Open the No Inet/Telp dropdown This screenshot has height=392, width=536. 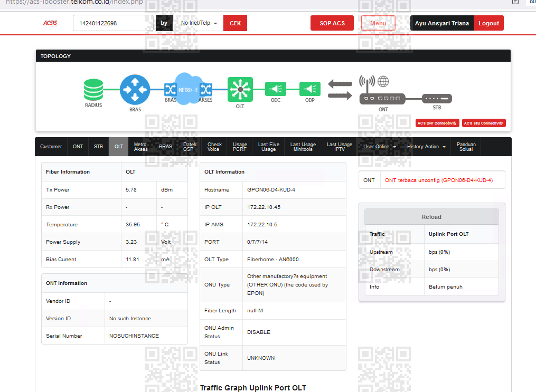[199, 23]
